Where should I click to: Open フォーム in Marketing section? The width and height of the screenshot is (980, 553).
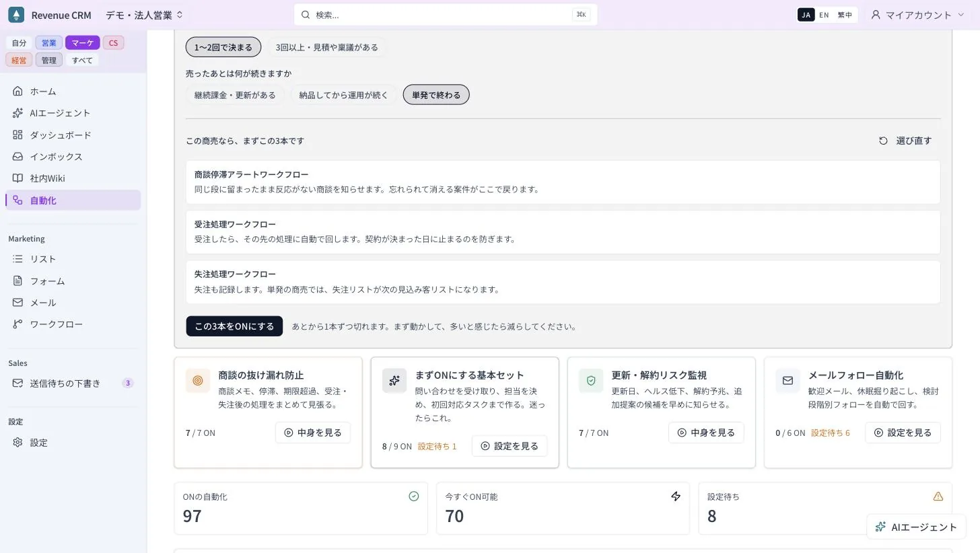pos(73,281)
